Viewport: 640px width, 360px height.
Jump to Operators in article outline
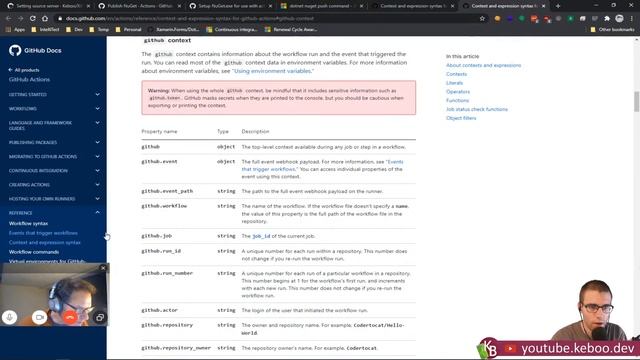pos(458,92)
